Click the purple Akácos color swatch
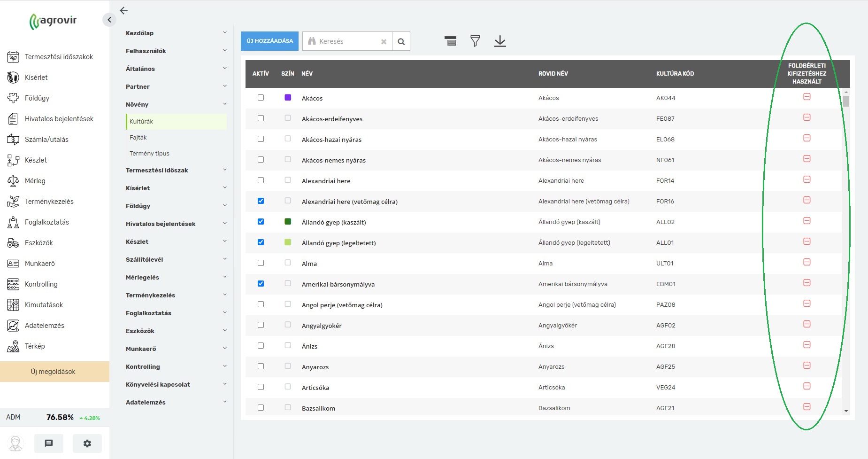 (x=288, y=98)
